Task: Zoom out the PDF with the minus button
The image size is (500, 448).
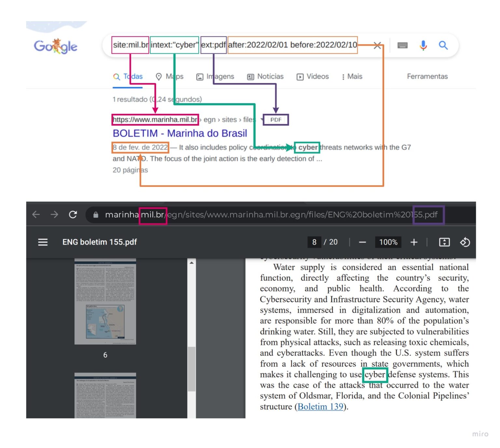Action: coord(362,242)
